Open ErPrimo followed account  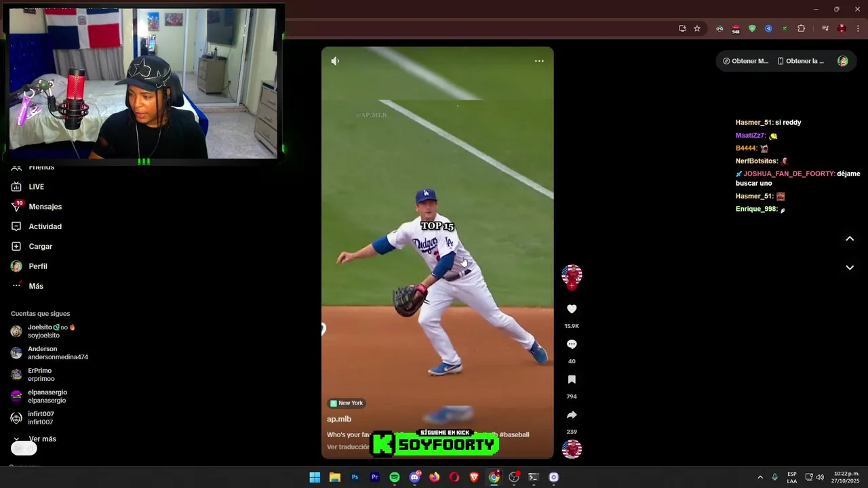[x=33, y=375]
